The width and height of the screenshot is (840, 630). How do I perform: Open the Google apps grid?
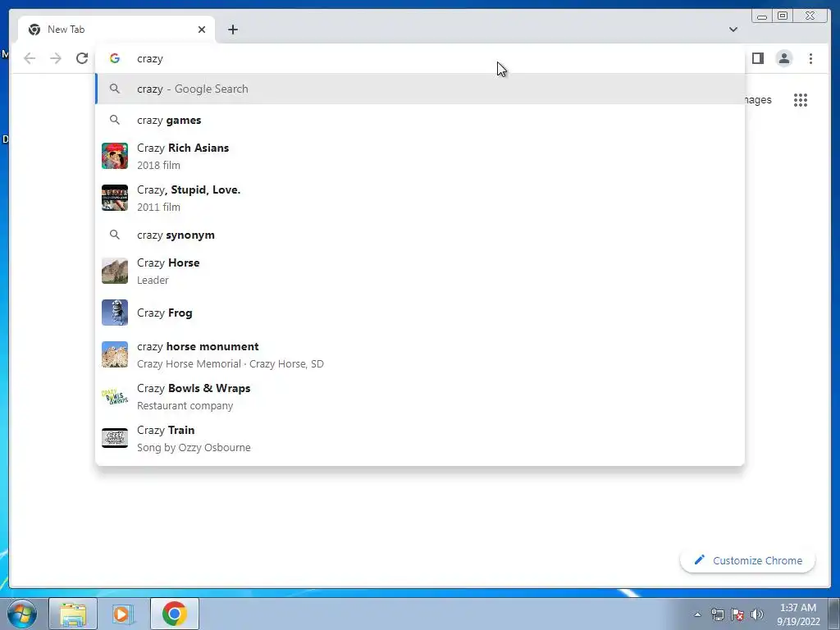[x=801, y=100]
